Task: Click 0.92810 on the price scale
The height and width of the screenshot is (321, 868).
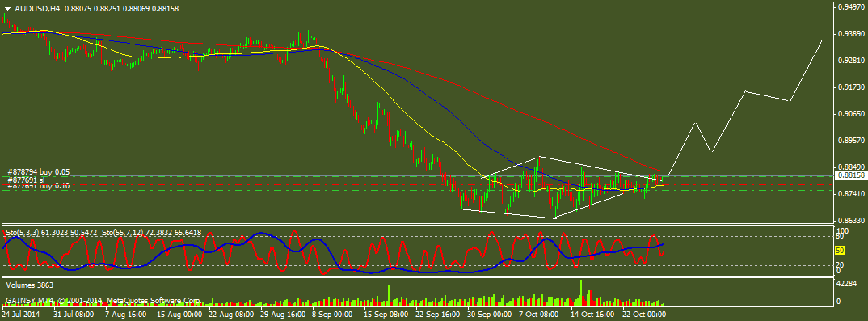Action: click(851, 60)
